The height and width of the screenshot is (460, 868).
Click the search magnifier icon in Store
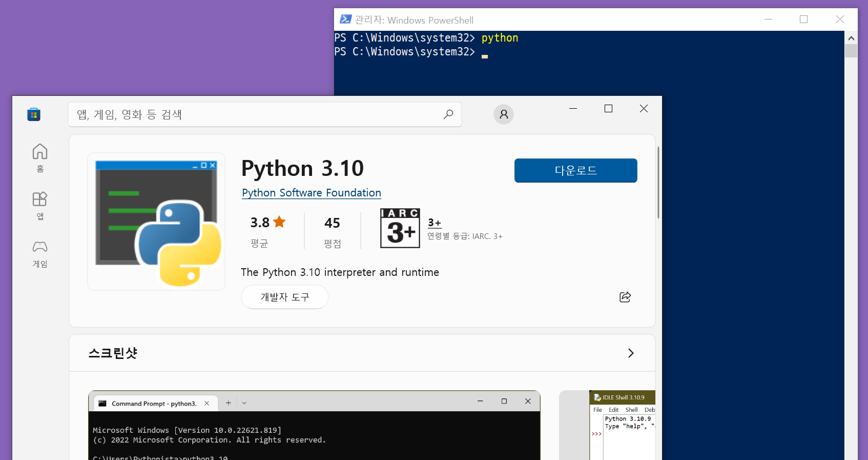pos(448,114)
